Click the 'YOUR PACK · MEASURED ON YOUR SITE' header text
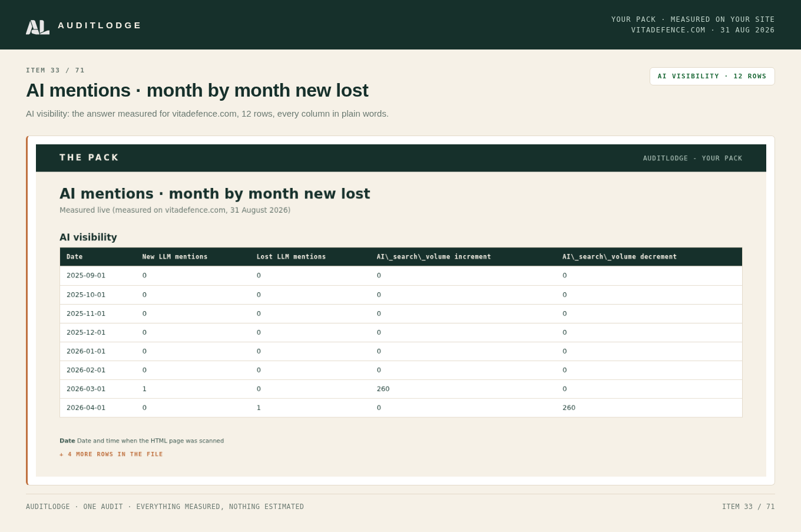 [693, 19]
